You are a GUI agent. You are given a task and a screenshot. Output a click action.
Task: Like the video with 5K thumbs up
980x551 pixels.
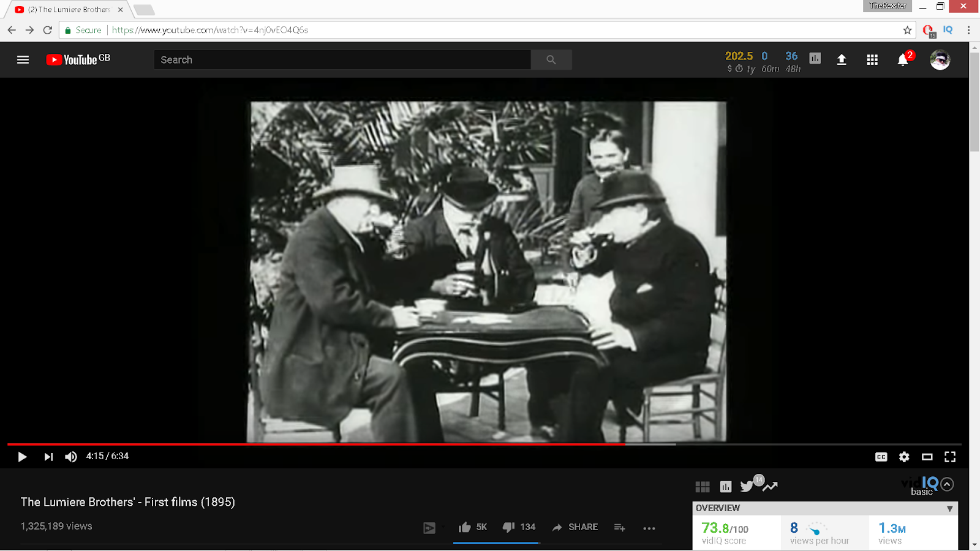[x=473, y=527]
